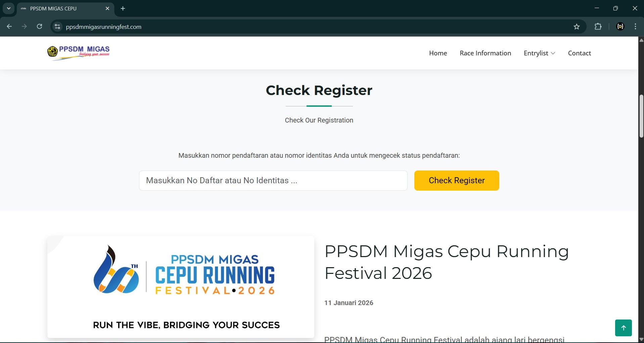Click the green scroll-to-top arrow button
Viewport: 644px width, 343px height.
[623, 328]
